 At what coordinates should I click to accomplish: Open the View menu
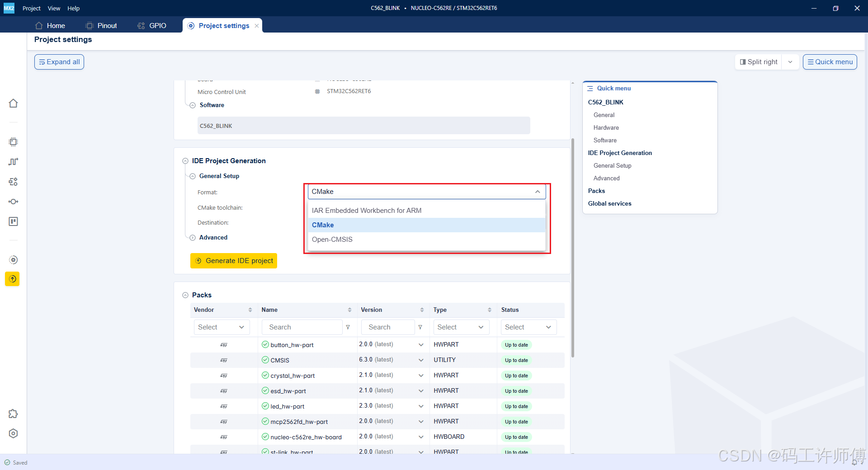[54, 8]
